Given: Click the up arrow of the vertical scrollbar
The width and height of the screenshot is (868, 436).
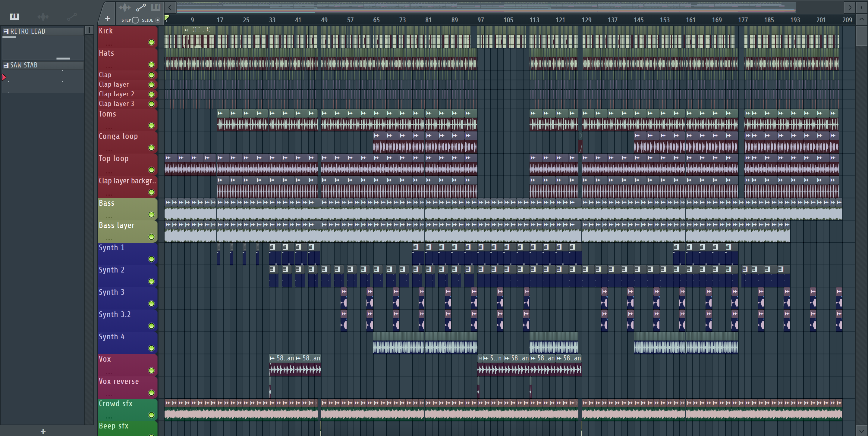Looking at the screenshot, I should click(x=862, y=19).
